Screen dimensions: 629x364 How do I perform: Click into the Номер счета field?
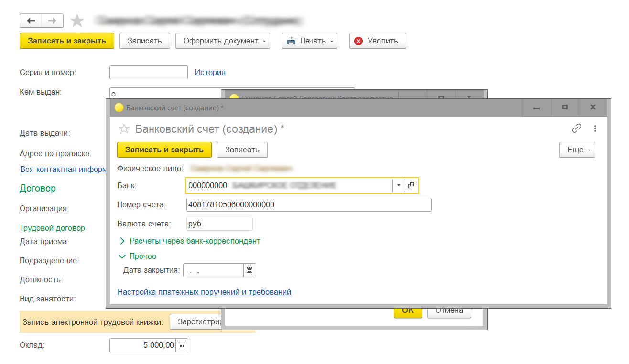click(x=309, y=205)
